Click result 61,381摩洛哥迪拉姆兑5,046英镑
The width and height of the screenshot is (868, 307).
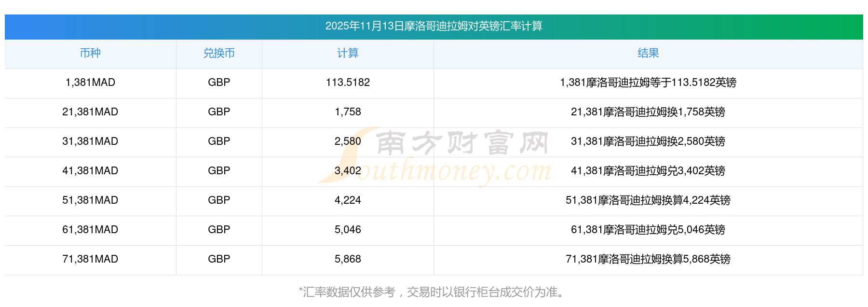pyautogui.click(x=648, y=230)
